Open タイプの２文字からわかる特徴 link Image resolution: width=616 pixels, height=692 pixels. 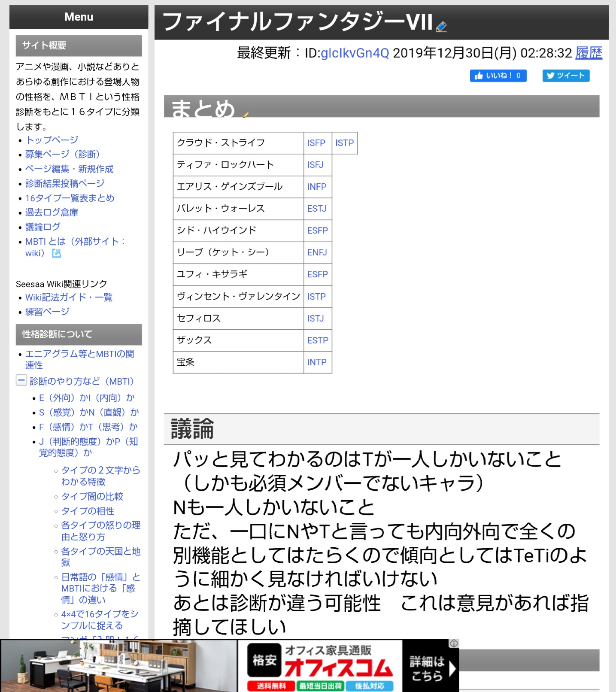pyautogui.click(x=101, y=476)
